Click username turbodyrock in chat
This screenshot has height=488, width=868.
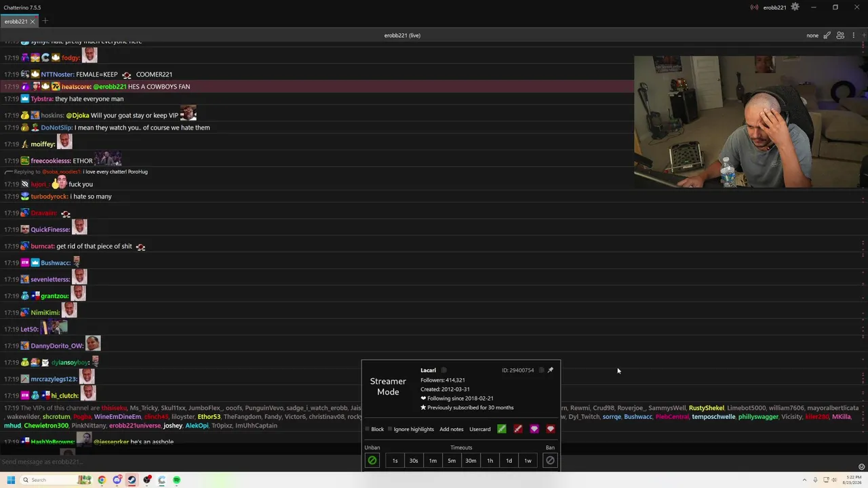49,197
